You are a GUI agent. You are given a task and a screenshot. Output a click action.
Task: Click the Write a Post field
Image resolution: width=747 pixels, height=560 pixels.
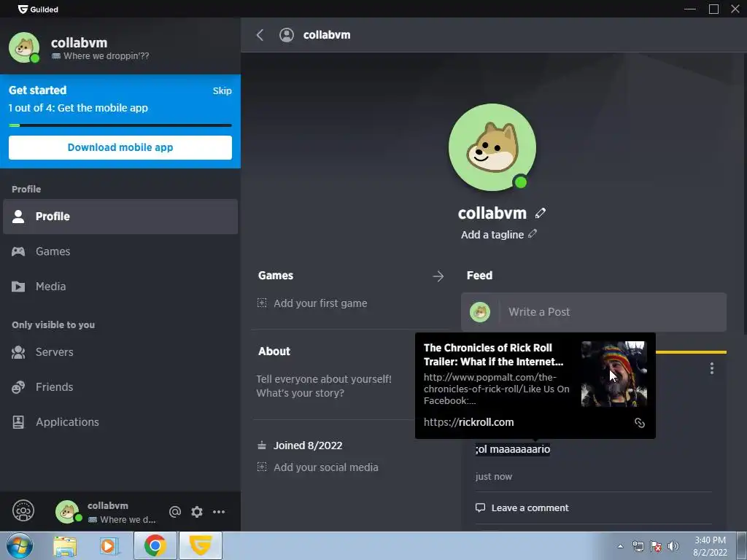594,312
